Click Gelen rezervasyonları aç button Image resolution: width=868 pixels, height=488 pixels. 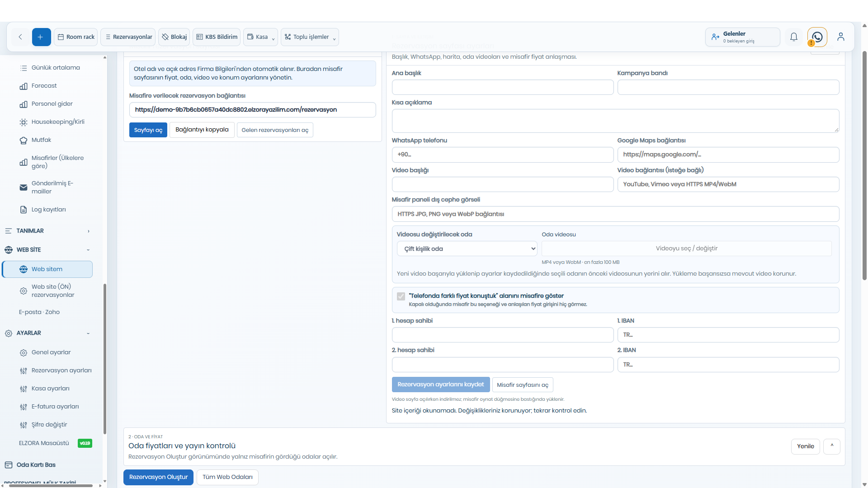[275, 130]
